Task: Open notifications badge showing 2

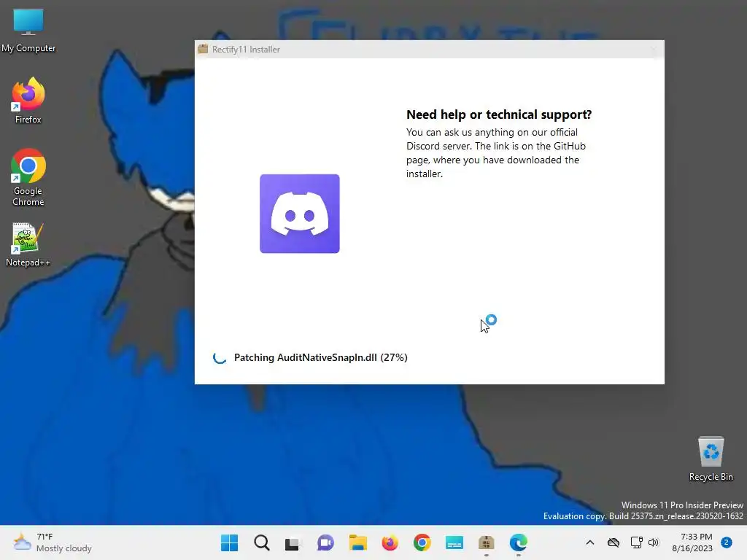Action: (726, 542)
